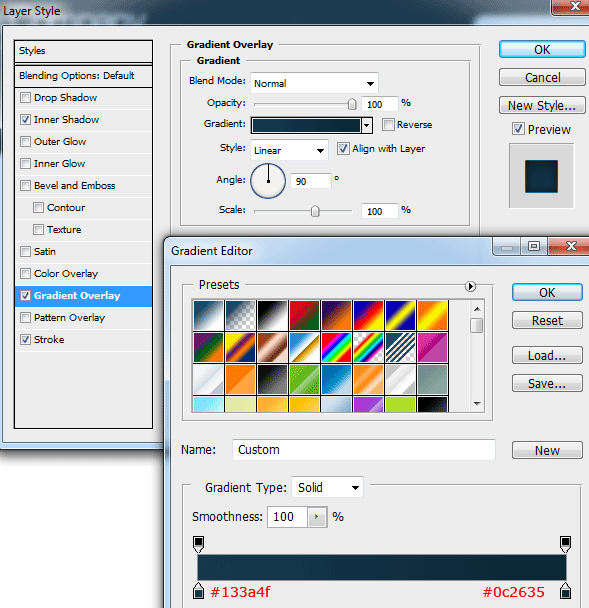Expand the Gradient Type Solid dropdown

(x=327, y=487)
